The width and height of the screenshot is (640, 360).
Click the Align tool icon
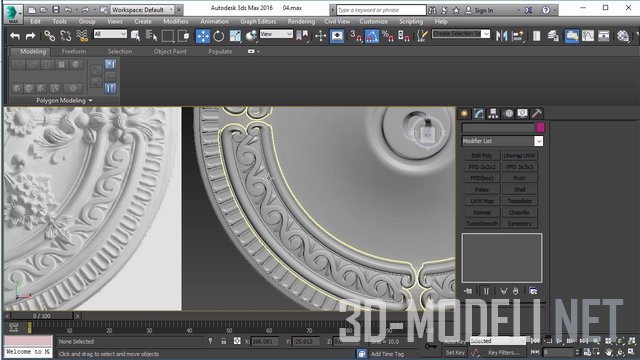[x=518, y=36]
